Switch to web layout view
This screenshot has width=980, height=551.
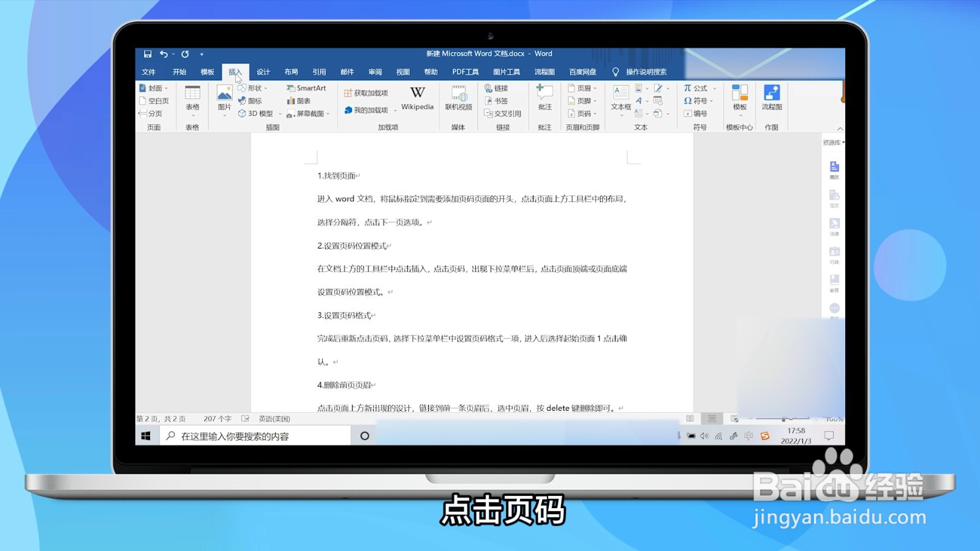tap(734, 419)
